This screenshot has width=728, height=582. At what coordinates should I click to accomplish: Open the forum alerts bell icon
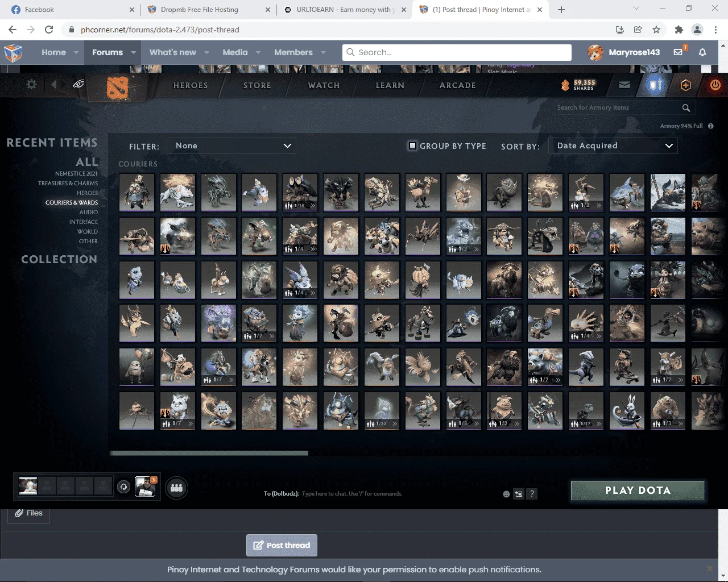[x=702, y=52]
